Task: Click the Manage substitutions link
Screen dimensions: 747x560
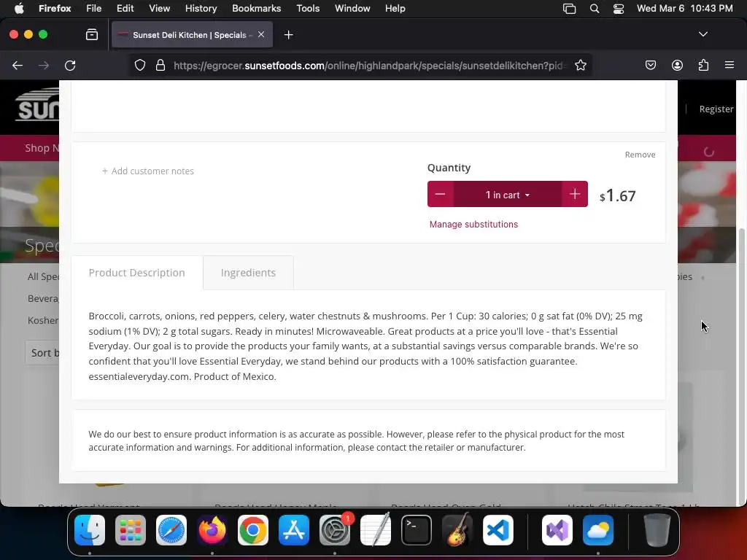Action: [x=473, y=225]
